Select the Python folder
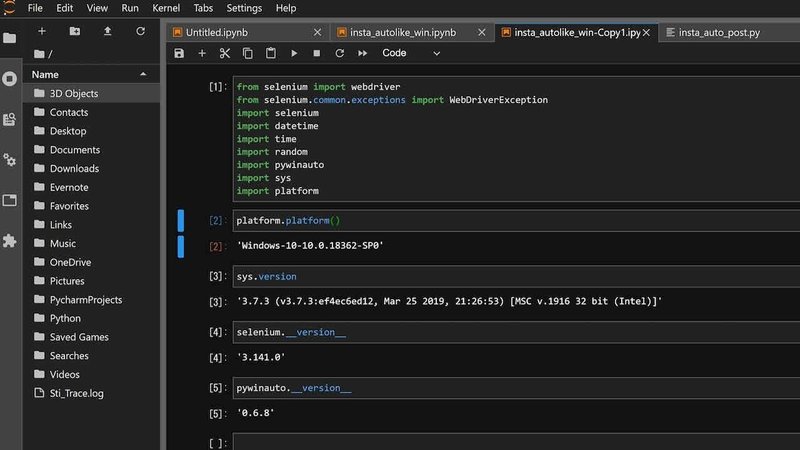Viewport: 800px width, 450px height. coord(91,318)
